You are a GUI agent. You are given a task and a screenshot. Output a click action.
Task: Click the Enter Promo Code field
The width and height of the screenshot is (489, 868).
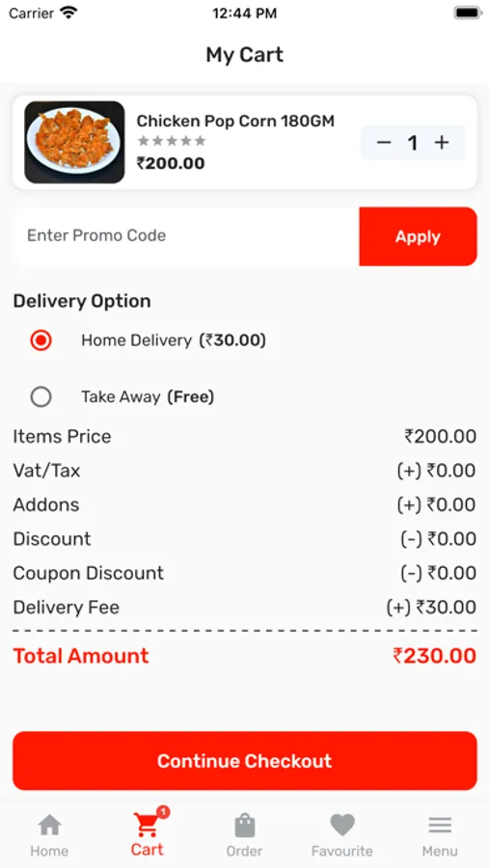coord(186,236)
